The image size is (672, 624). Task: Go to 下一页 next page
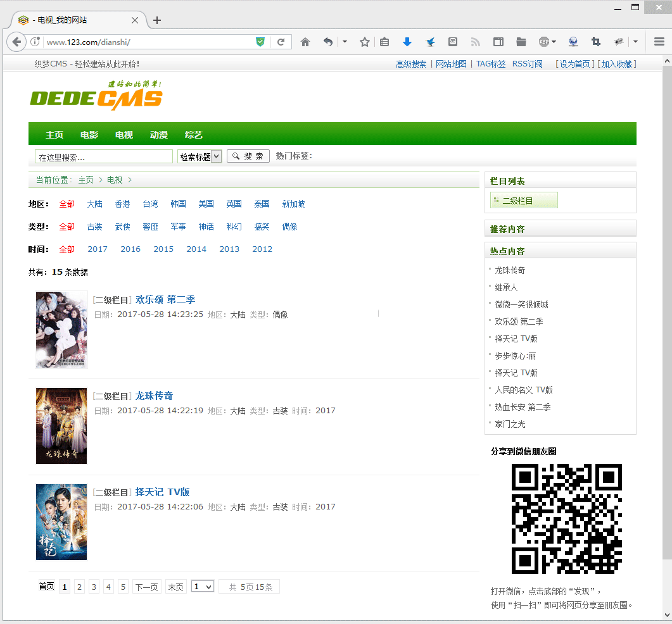pyautogui.click(x=146, y=587)
